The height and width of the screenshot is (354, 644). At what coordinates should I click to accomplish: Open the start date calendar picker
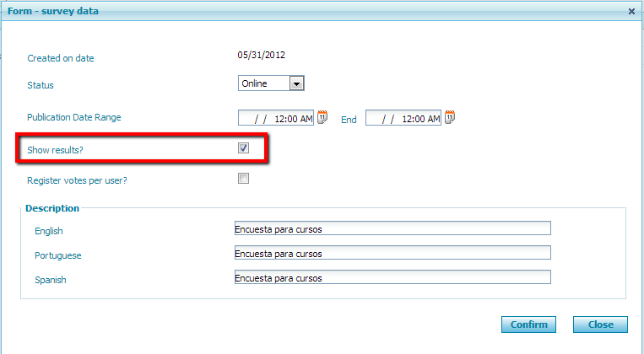(322, 117)
